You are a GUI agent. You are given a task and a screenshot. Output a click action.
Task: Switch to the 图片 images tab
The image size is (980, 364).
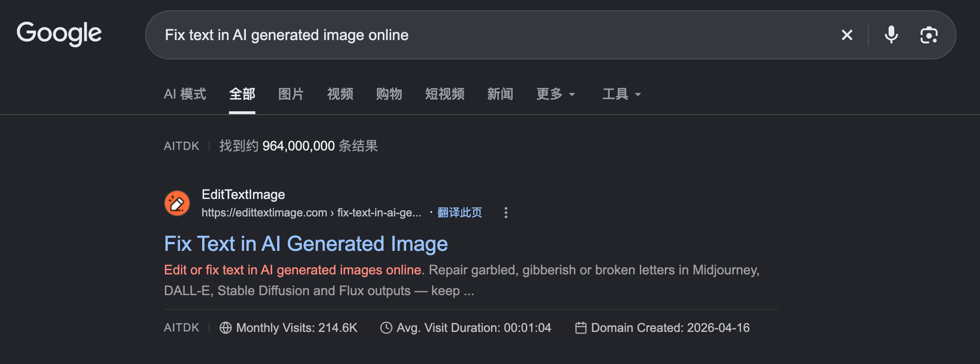tap(291, 94)
